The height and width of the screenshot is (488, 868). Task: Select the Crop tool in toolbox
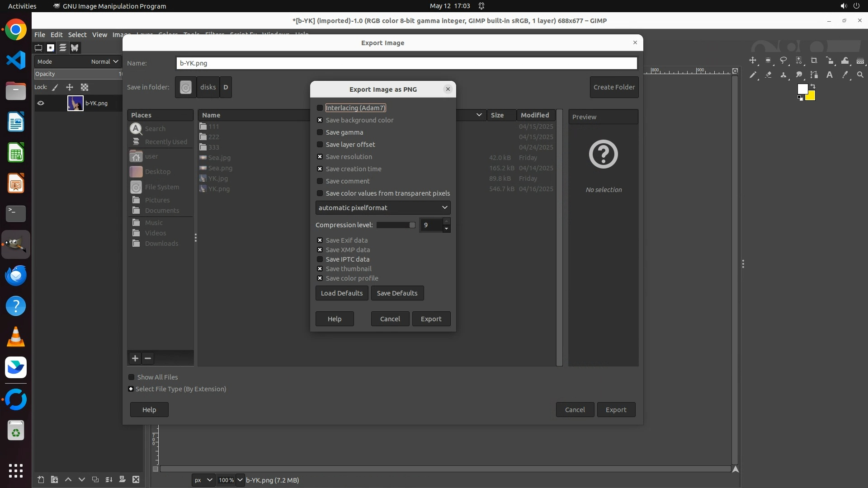click(814, 61)
